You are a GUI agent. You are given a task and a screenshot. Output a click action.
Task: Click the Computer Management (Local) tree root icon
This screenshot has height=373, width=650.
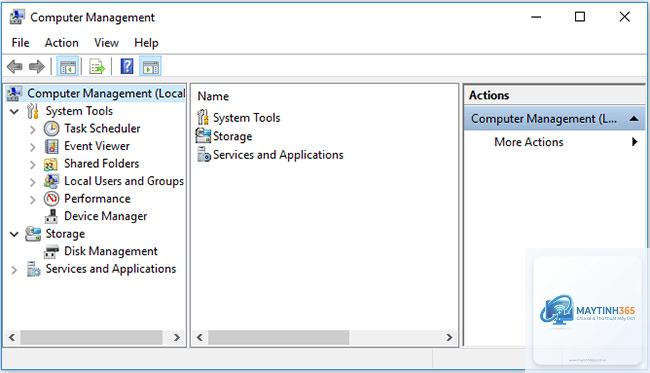pos(14,94)
